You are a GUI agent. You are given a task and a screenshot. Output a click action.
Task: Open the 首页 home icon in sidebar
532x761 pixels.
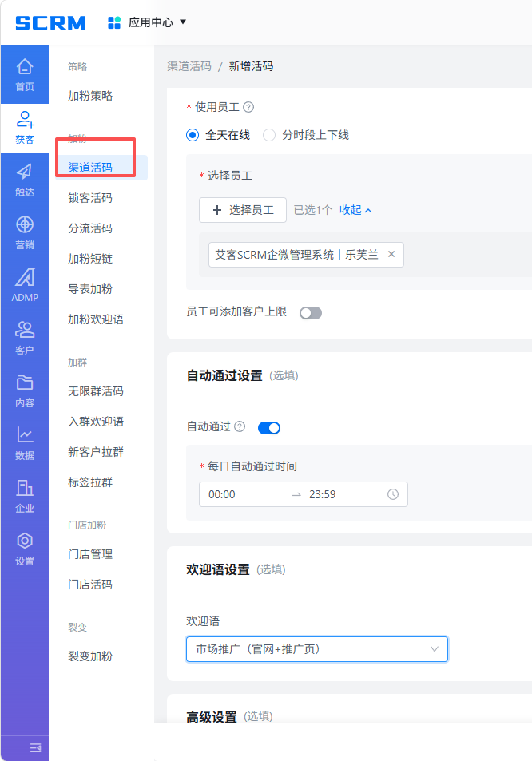25,66
